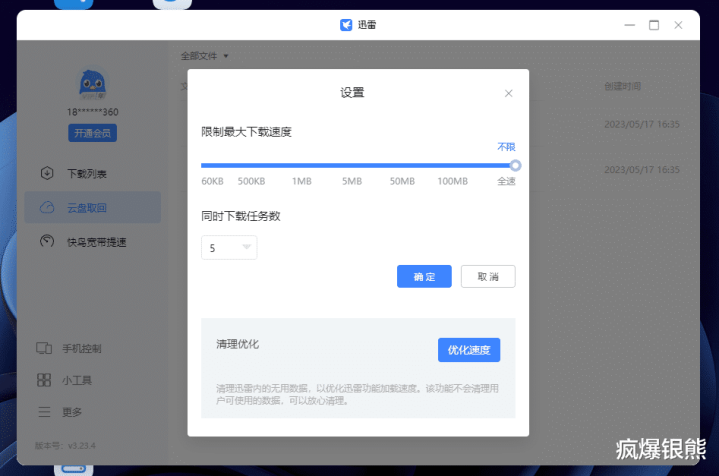Click the 快鸟宽带提速 speedometer icon
The height and width of the screenshot is (476, 719).
(x=47, y=241)
